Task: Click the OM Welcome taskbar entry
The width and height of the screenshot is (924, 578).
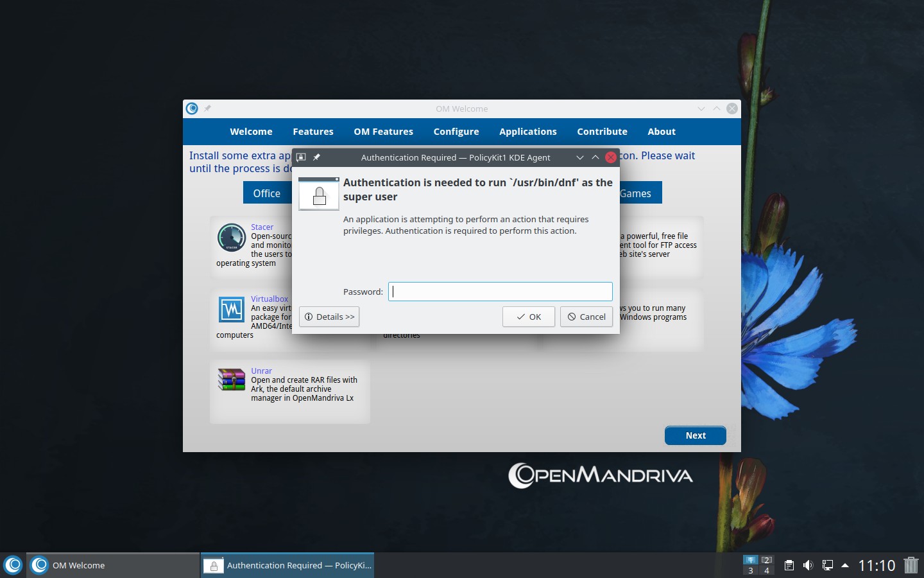Action: (x=114, y=565)
